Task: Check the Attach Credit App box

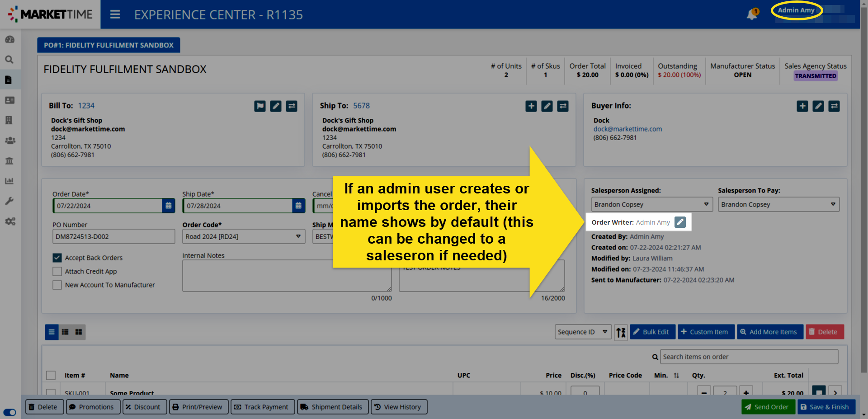Action: [x=57, y=271]
